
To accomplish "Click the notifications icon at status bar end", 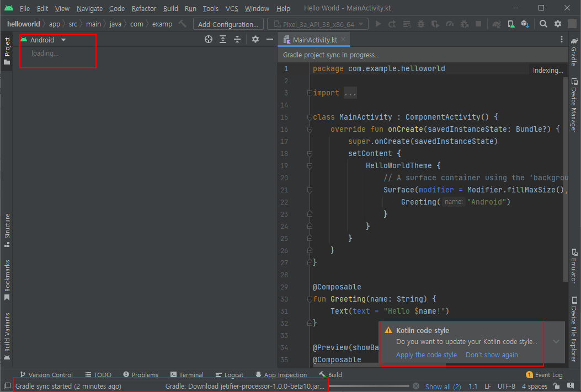I will pos(571,386).
